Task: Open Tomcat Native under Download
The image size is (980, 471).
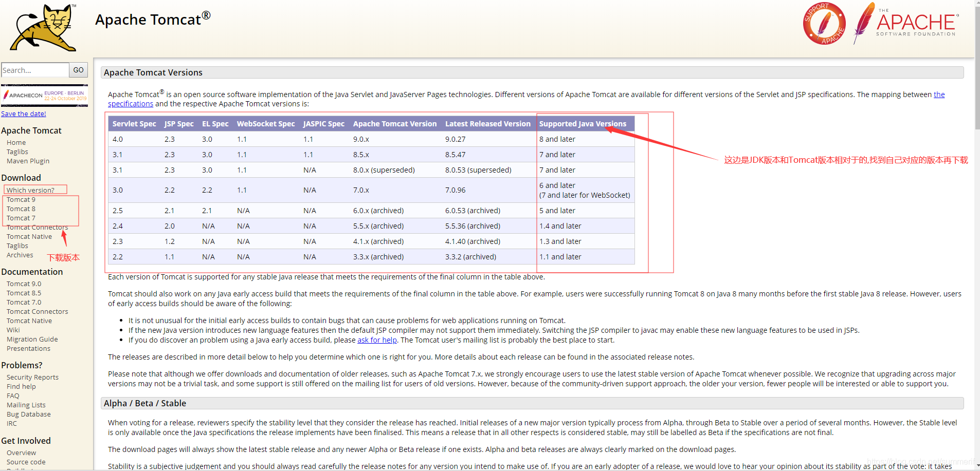Action: point(29,237)
